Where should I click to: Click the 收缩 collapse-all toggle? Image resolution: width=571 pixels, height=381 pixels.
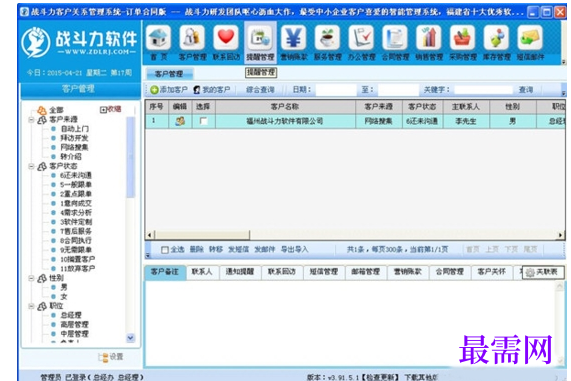click(x=111, y=109)
